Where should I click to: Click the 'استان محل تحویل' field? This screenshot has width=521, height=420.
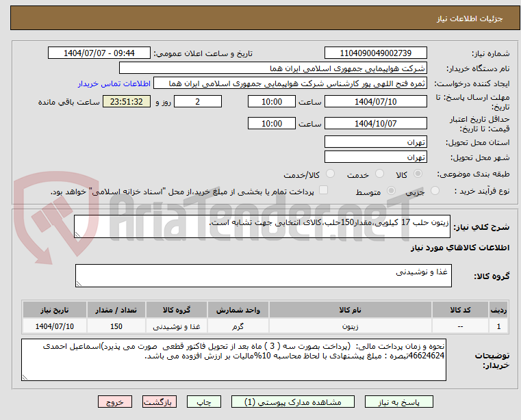(375, 142)
